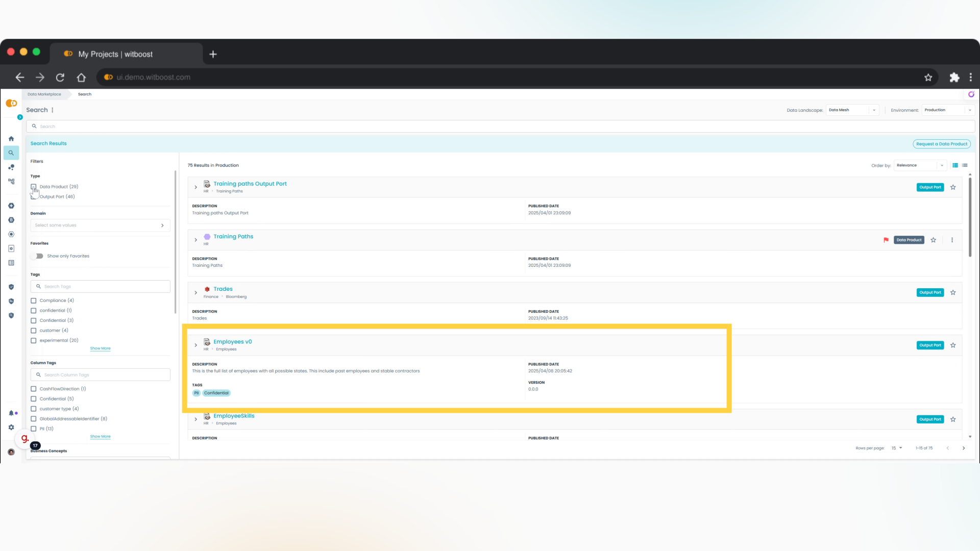Click the purple refresh icon top right
This screenshot has width=980, height=551.
[x=971, y=94]
